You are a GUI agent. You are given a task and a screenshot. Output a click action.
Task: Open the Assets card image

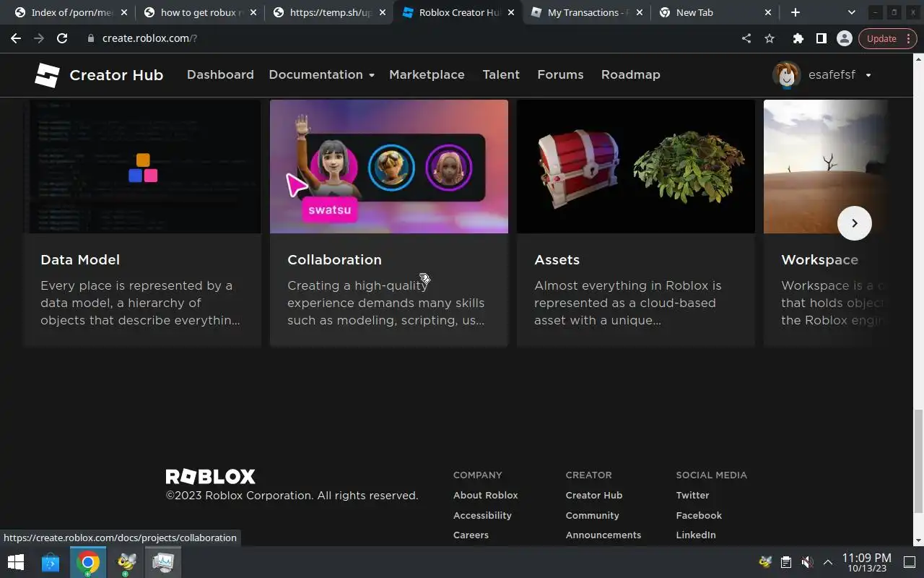coord(636,166)
